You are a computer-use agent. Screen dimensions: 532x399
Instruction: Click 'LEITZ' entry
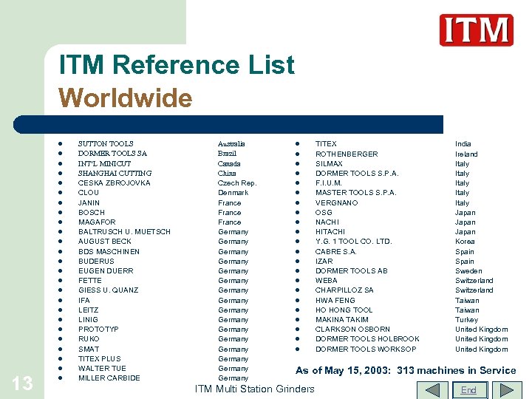pyautogui.click(x=88, y=310)
